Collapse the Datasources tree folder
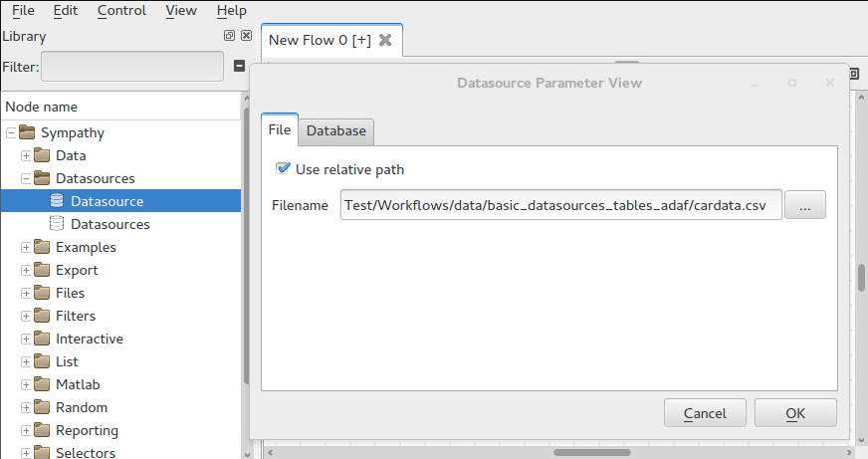The image size is (868, 459). 27,178
